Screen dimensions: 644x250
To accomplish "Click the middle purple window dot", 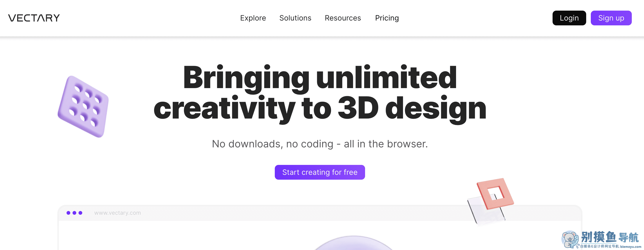I will point(74,213).
